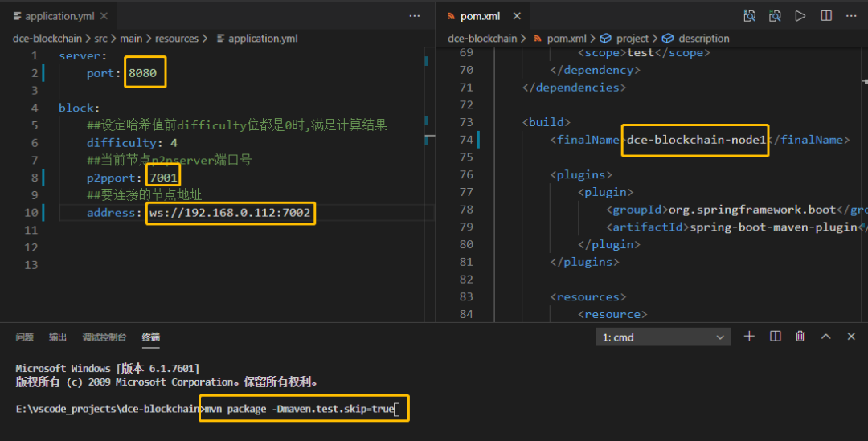Click the comment line ##要连接的节点地址
The image size is (868, 441).
(x=145, y=194)
